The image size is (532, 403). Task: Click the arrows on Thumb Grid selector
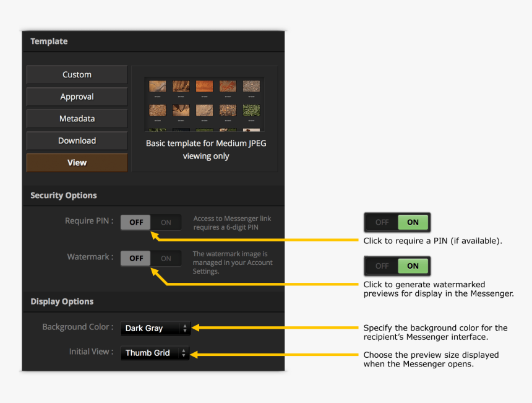(x=183, y=353)
